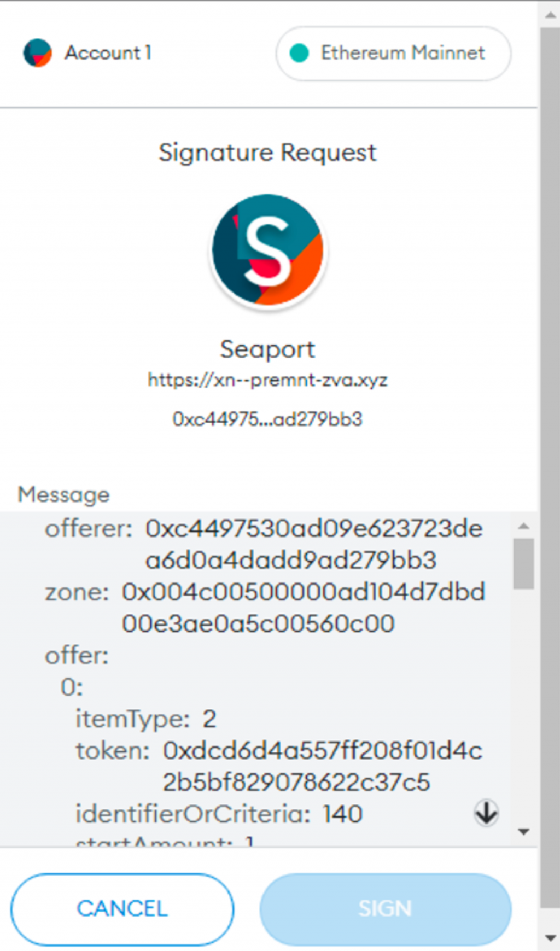This screenshot has height=951, width=560.
Task: Click the Account 1 avatar icon
Action: (x=37, y=53)
